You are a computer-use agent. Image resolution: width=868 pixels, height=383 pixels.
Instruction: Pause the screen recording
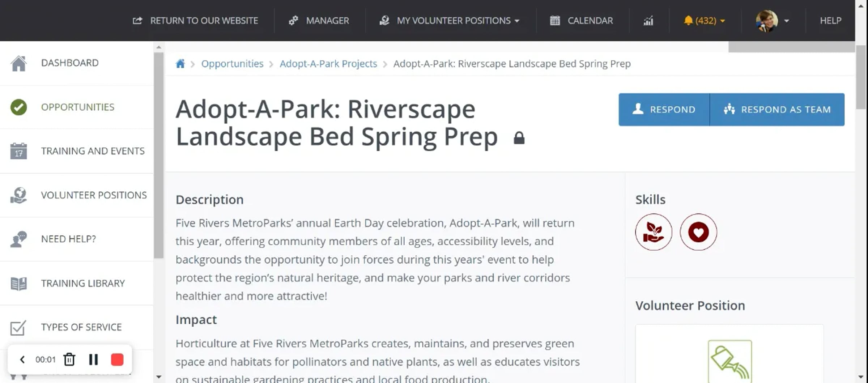(93, 359)
